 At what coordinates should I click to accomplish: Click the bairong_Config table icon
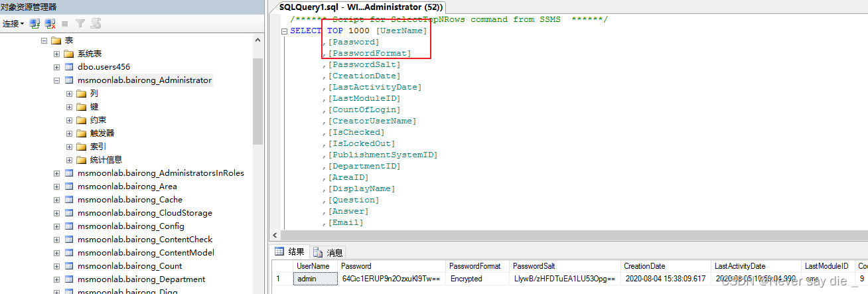click(69, 226)
